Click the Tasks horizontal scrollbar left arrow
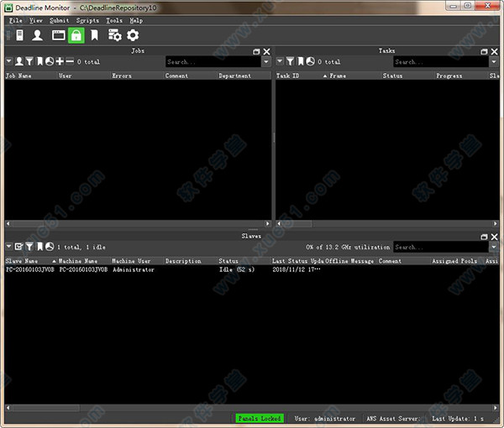This screenshot has width=504, height=428. (x=279, y=223)
